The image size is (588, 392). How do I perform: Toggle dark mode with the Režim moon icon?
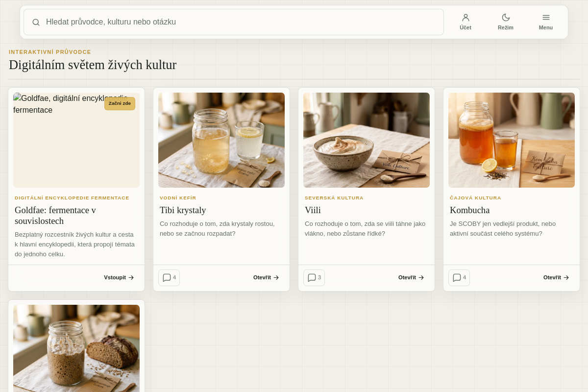coord(506,22)
